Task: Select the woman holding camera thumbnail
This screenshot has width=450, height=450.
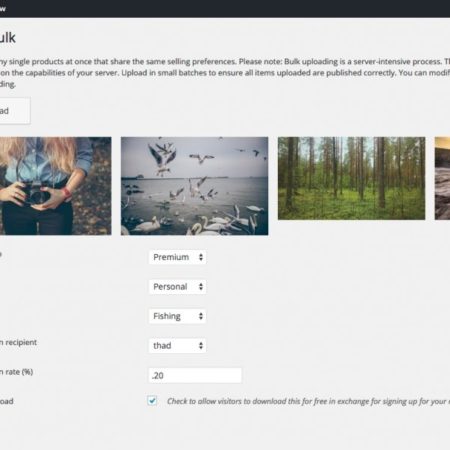Action: tap(56, 186)
